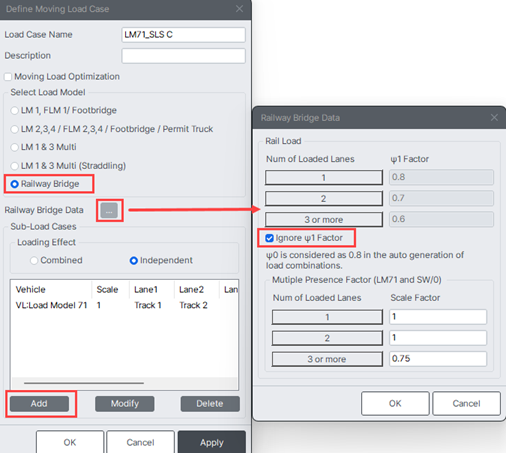Confirm Railway Bridge Data with OK
The image size is (506, 453).
click(x=395, y=403)
